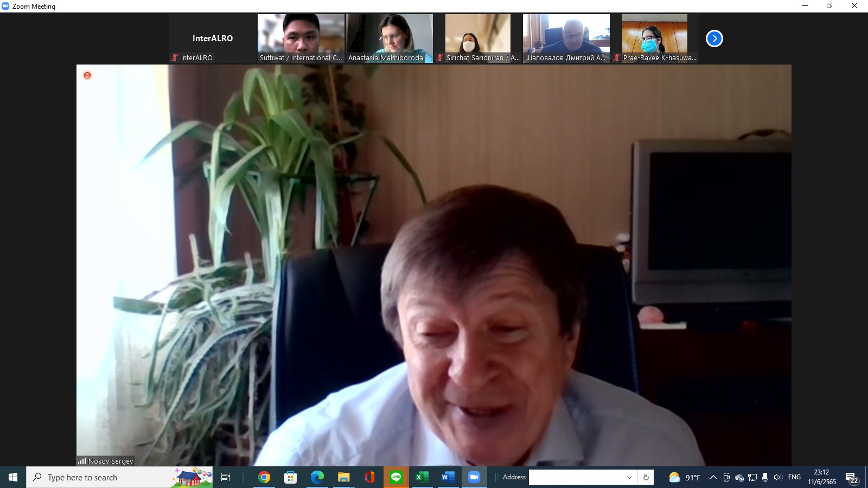Select Sirichat Saridniran's video thumbnail
The image size is (868, 488).
[478, 38]
